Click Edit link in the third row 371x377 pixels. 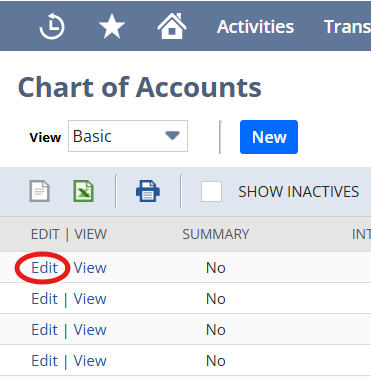[x=44, y=330]
